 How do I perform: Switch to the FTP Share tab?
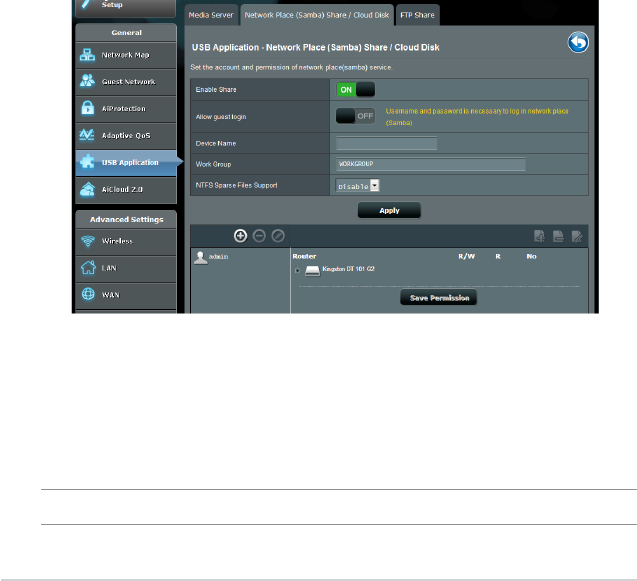tap(417, 15)
